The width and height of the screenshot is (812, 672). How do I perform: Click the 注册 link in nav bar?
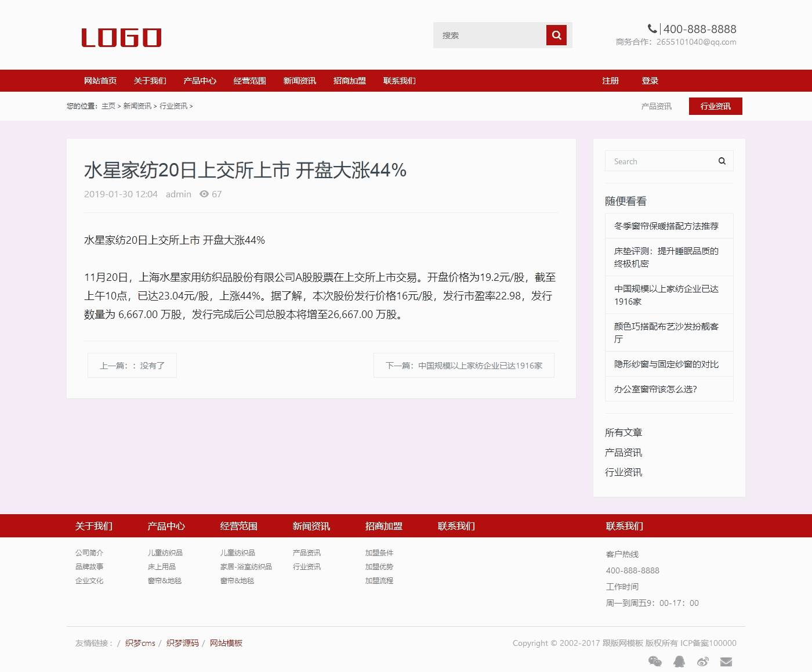tap(611, 81)
